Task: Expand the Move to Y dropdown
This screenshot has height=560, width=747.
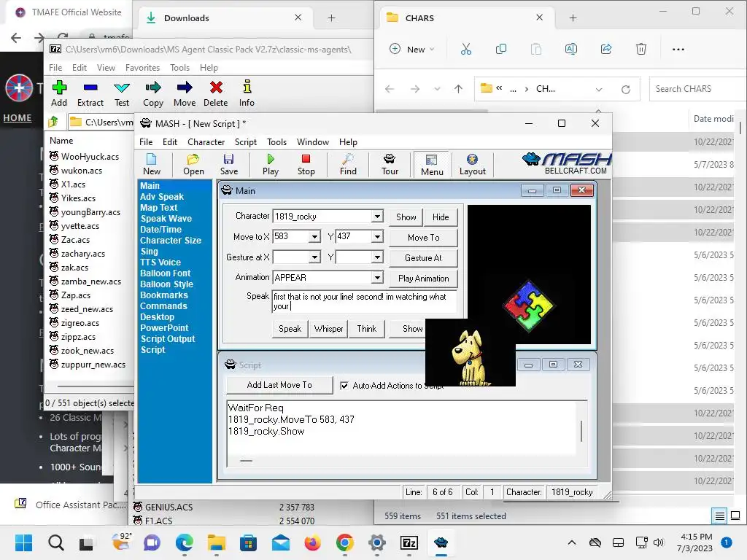Action: [x=377, y=237]
